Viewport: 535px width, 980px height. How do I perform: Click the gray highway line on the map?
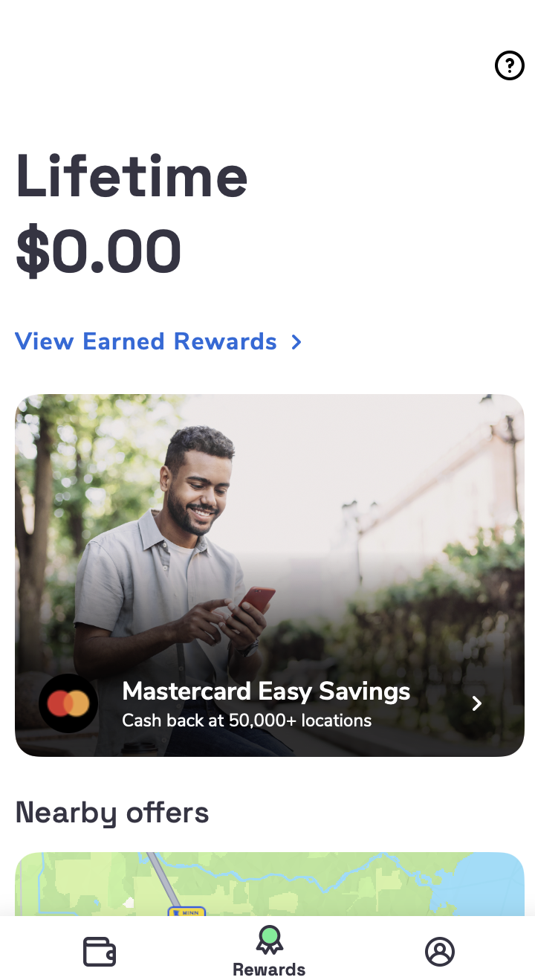[x=163, y=878]
